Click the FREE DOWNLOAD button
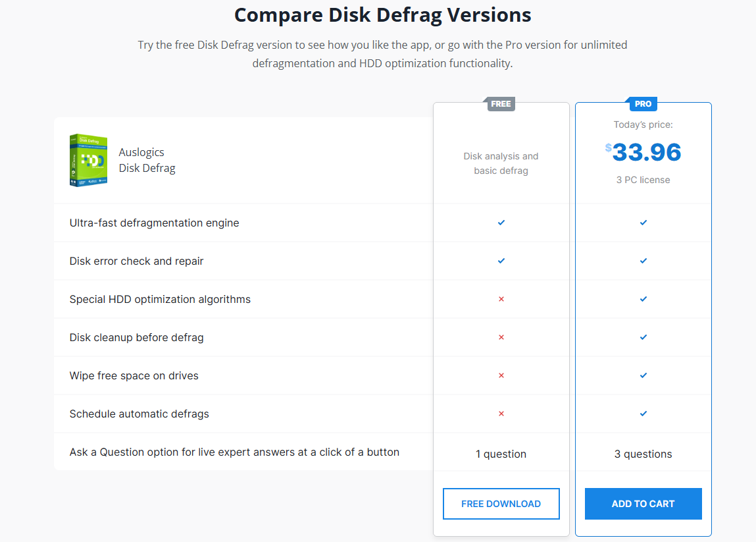The width and height of the screenshot is (756, 542). (x=501, y=504)
